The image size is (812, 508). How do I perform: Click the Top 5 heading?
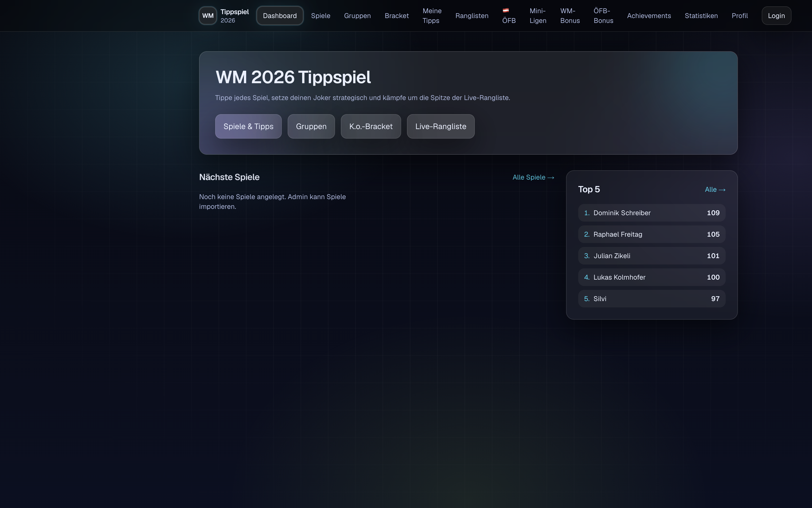pos(589,190)
